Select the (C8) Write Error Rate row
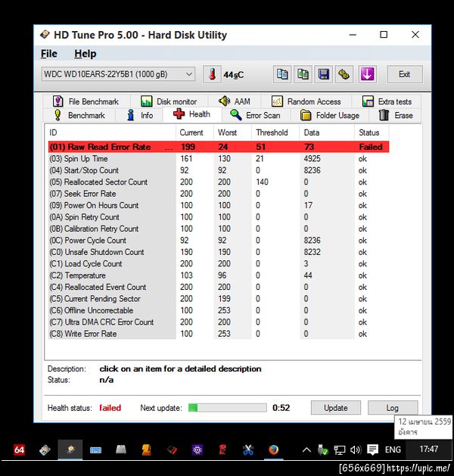The width and height of the screenshot is (454, 476). pyautogui.click(x=219, y=334)
